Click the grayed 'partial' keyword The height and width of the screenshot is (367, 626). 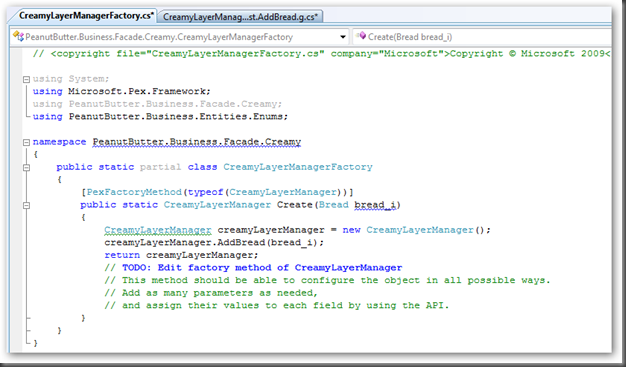tap(160, 167)
